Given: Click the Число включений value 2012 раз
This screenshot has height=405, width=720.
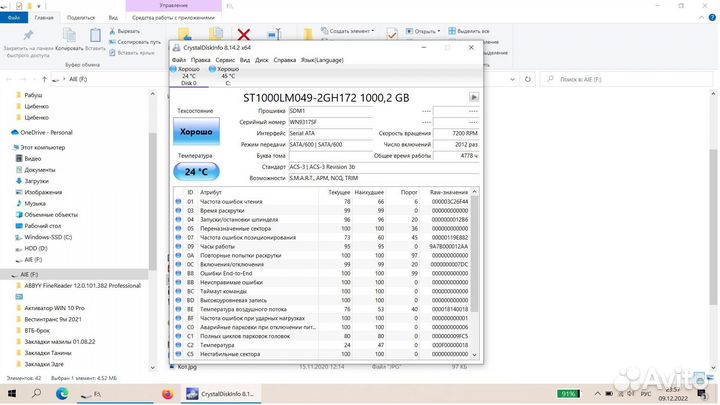Looking at the screenshot, I should [456, 144].
